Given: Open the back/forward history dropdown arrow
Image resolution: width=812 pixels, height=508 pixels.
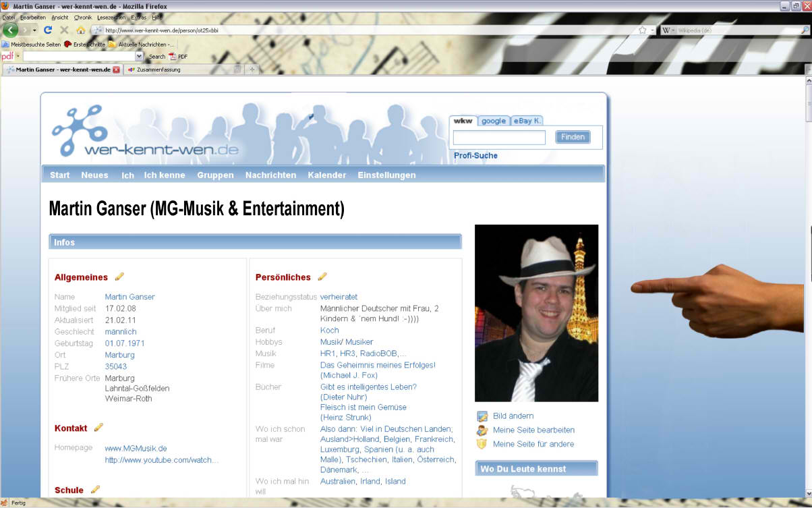Looking at the screenshot, I should (35, 30).
